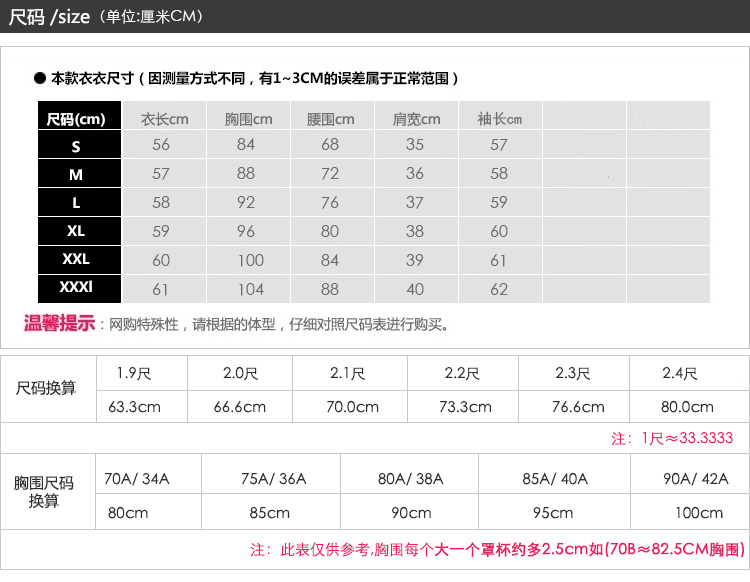The height and width of the screenshot is (582, 750).
Task: Click the 尺码换算 row label
Action: 46,388
